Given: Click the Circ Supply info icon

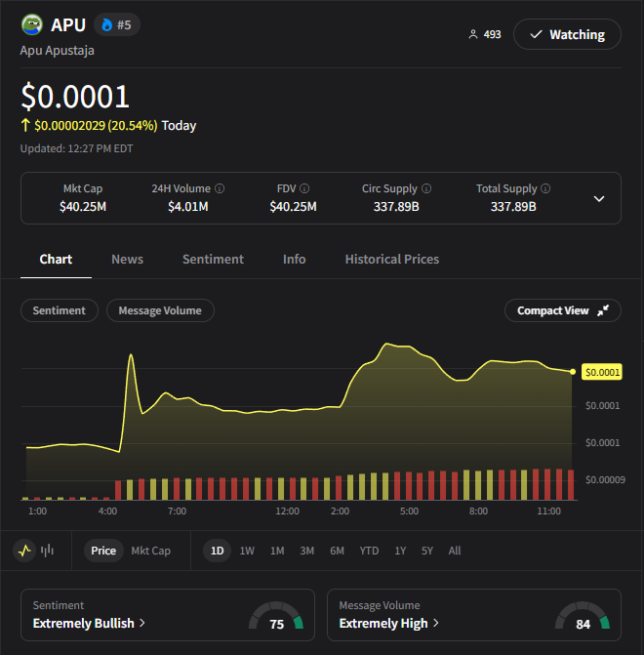Looking at the screenshot, I should 426,188.
